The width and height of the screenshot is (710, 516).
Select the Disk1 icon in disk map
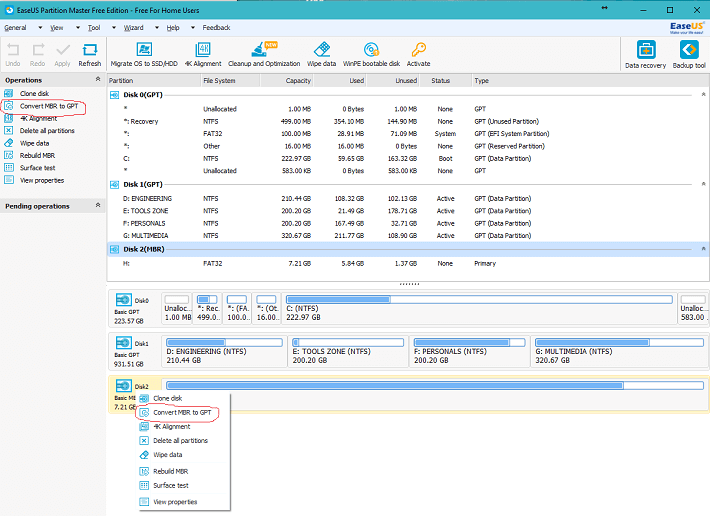(124, 343)
